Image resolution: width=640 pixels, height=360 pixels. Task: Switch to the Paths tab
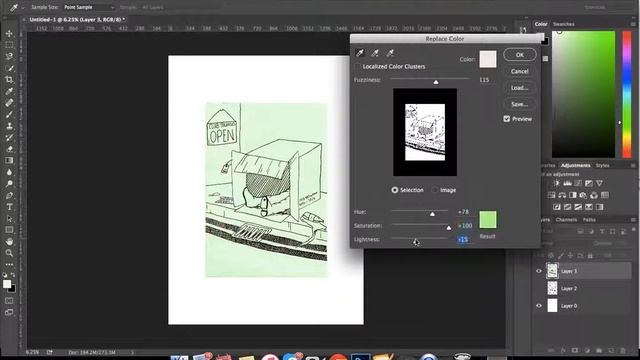(589, 220)
